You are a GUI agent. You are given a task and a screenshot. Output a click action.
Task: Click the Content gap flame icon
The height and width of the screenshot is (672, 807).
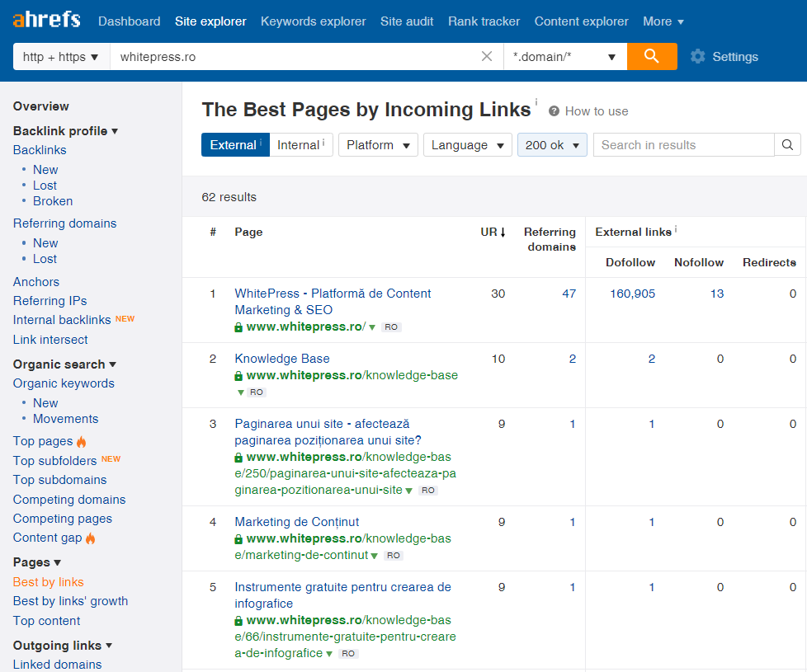[91, 538]
